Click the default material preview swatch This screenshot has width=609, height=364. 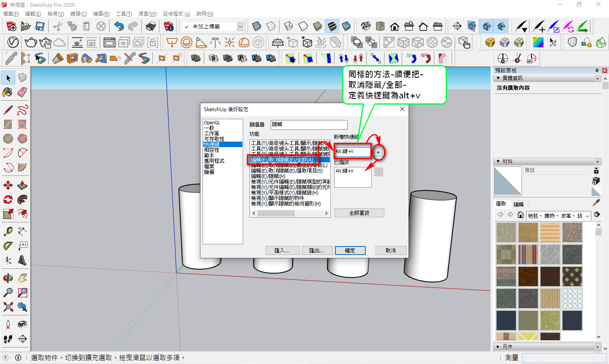pos(507,181)
